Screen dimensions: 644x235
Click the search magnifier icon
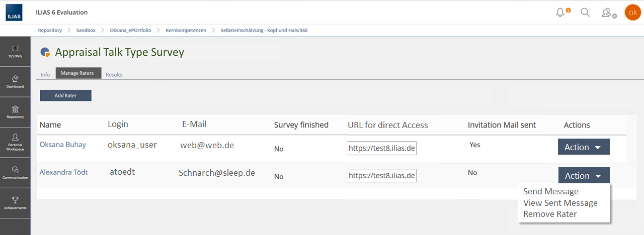[x=585, y=13]
